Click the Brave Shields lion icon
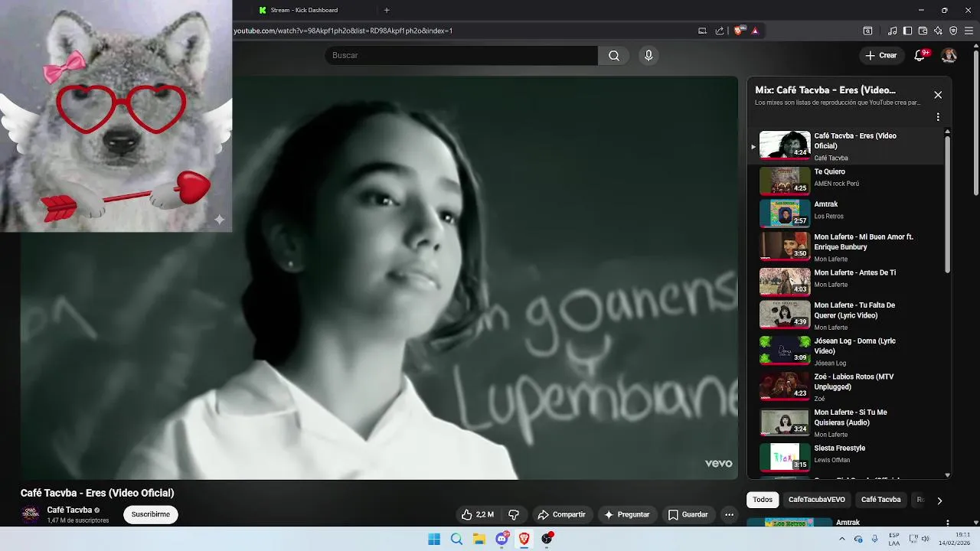This screenshot has height=551, width=980. tap(739, 31)
